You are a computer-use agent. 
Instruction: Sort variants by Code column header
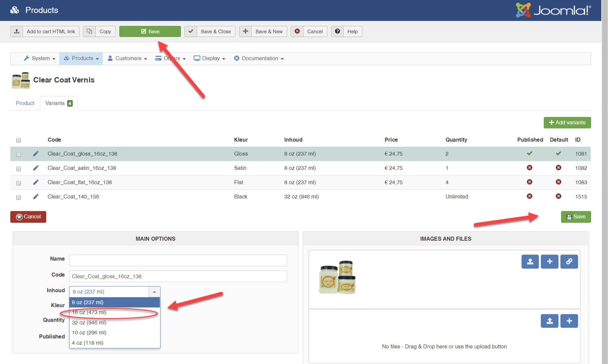54,140
